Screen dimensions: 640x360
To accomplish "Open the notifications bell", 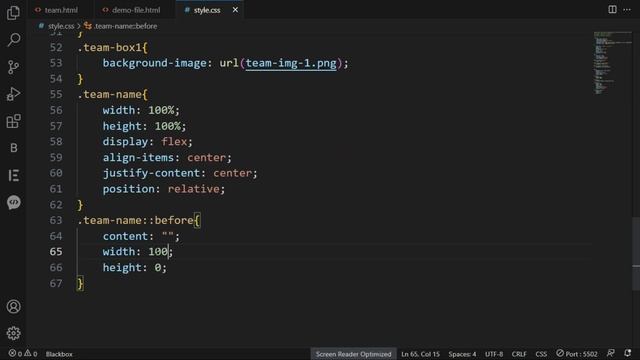I will [x=627, y=353].
